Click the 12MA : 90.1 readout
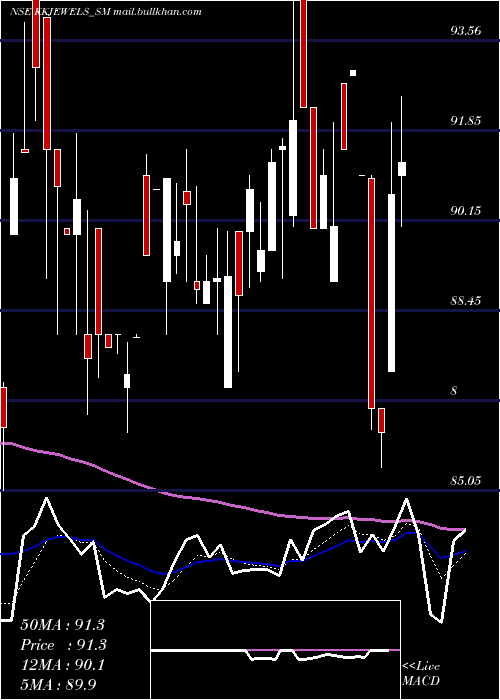 (x=62, y=665)
